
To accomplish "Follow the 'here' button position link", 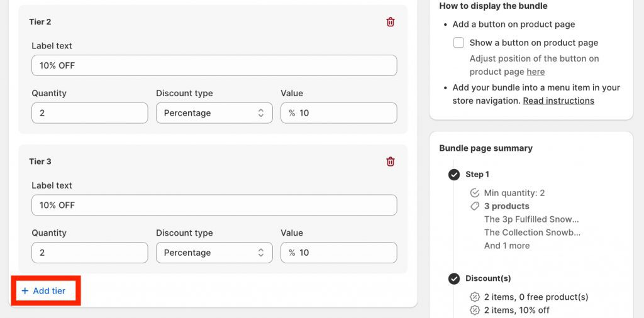I will coord(535,72).
